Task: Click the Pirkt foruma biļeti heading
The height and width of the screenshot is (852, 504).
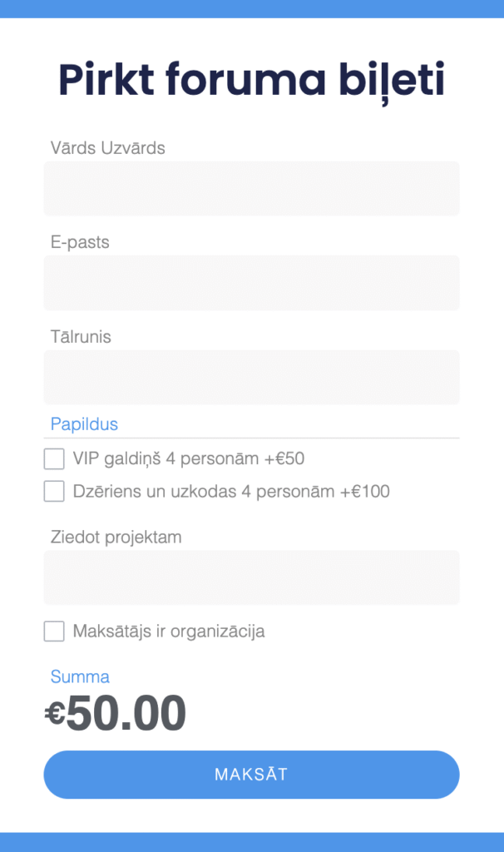Action: (251, 81)
